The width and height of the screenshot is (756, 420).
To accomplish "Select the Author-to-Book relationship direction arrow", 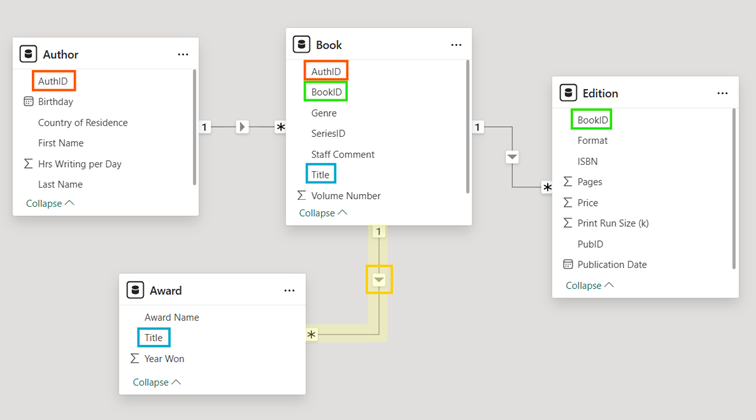I will click(x=243, y=127).
